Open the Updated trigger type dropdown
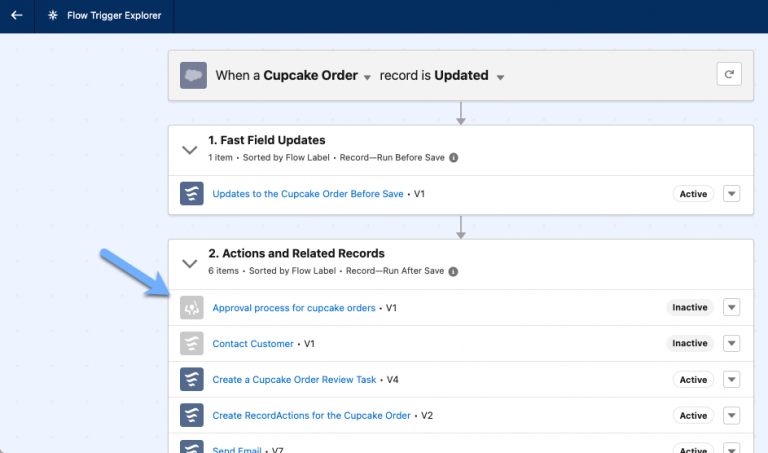 coord(500,77)
